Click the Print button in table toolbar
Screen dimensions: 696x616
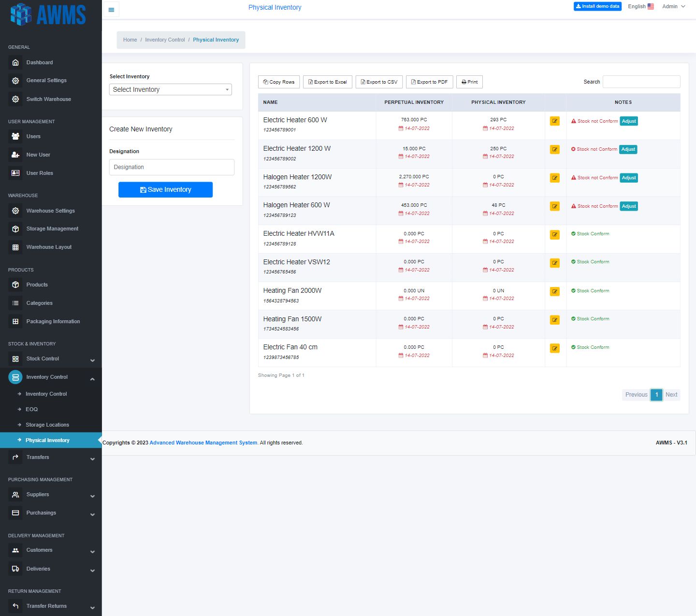(469, 82)
